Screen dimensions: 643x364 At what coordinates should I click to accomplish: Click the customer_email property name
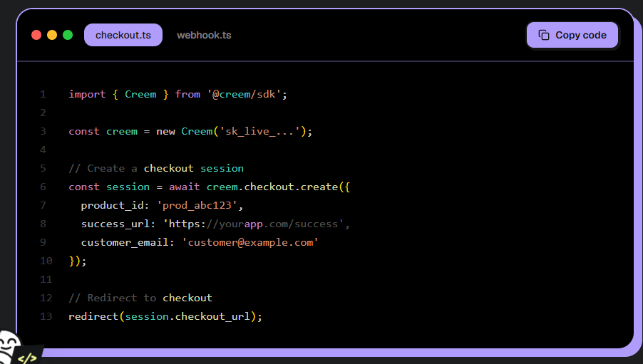(125, 243)
